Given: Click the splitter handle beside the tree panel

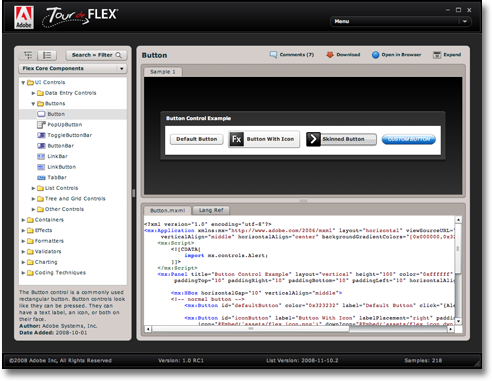Looking at the screenshot, I should (x=134, y=193).
